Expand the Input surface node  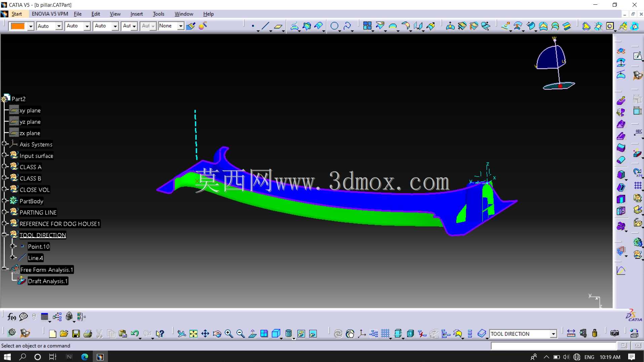coord(4,155)
